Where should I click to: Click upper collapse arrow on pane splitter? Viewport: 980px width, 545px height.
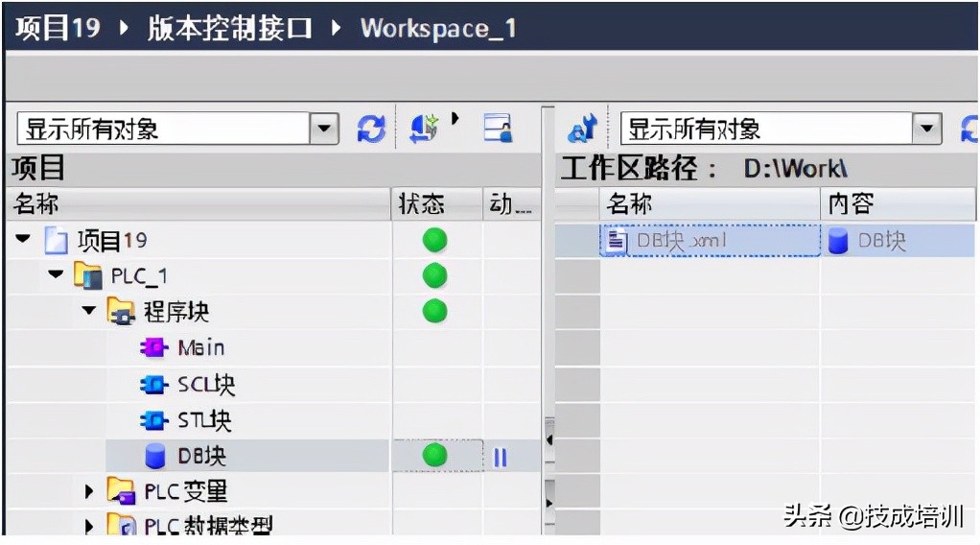(x=548, y=439)
